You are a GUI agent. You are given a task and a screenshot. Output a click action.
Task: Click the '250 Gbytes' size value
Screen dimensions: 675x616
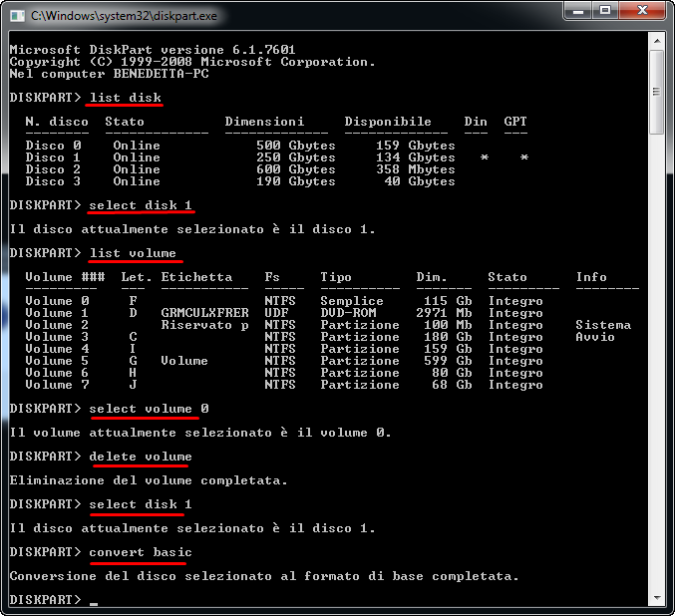coord(296,157)
